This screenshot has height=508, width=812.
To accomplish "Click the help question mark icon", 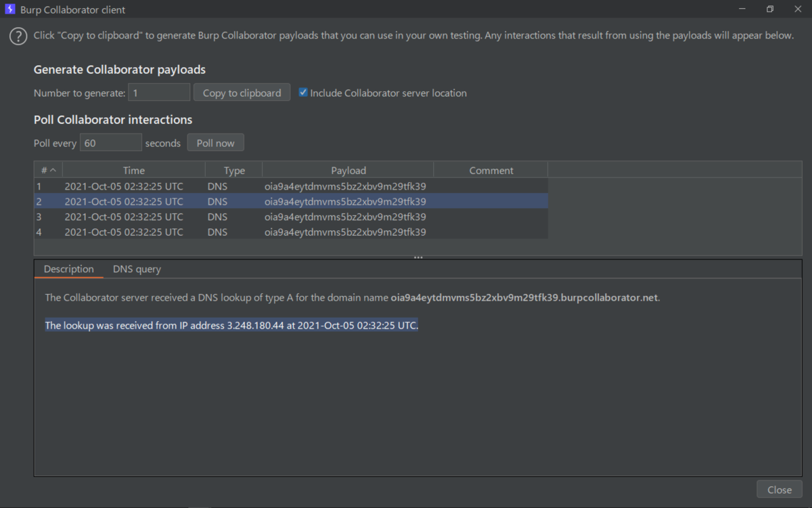I will (18, 36).
